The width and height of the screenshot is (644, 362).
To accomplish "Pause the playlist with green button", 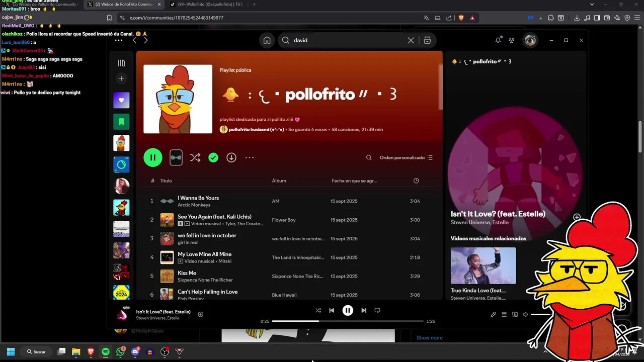I will coord(153,157).
